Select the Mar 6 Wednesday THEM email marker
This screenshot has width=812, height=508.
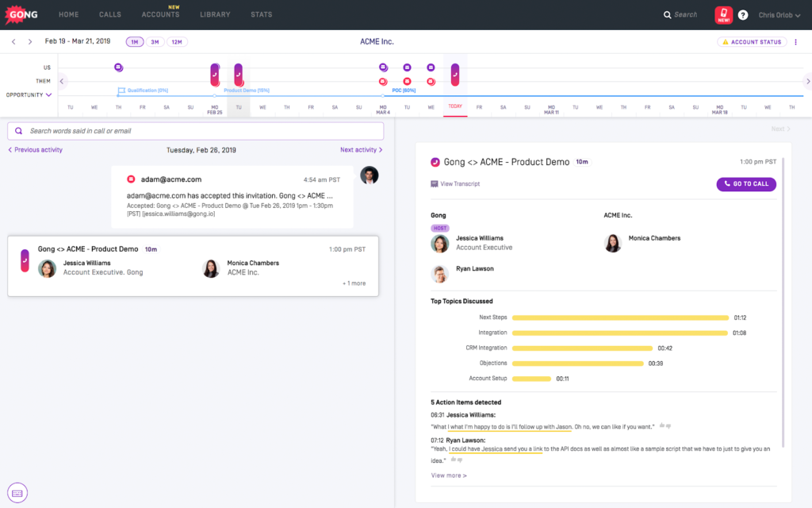point(431,82)
